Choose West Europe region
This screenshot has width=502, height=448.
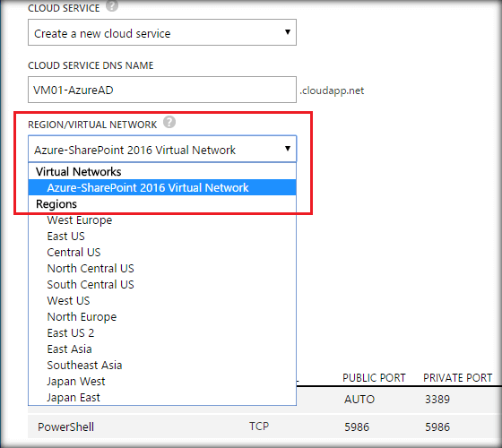coord(162,220)
